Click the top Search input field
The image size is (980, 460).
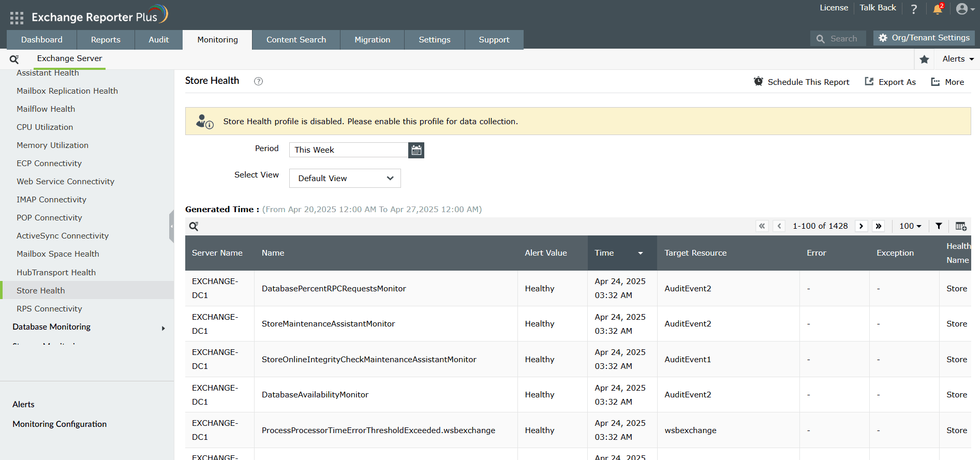click(843, 39)
